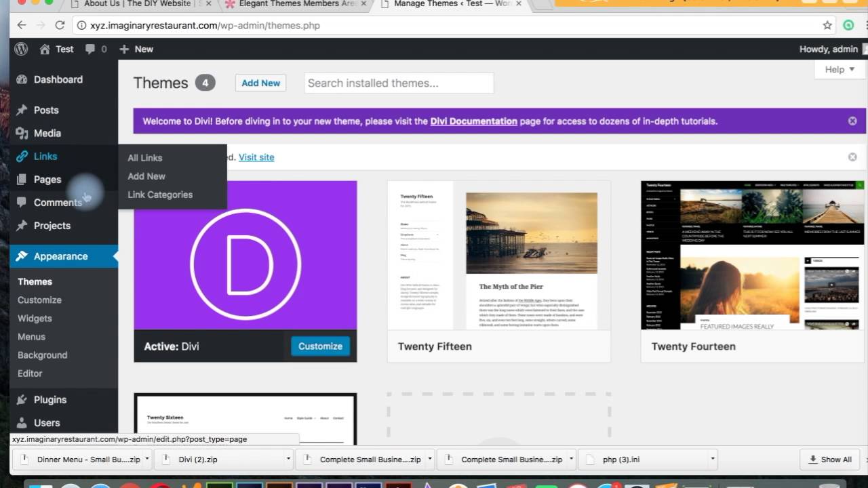Open Howdy, admin account menu
Viewport: 868px width, 488px height.
pos(829,49)
